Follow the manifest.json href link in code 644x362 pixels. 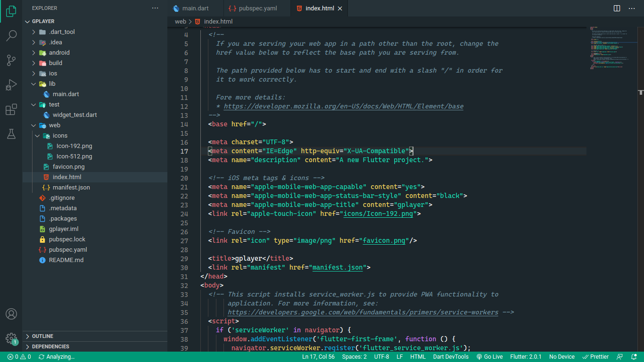click(x=338, y=268)
